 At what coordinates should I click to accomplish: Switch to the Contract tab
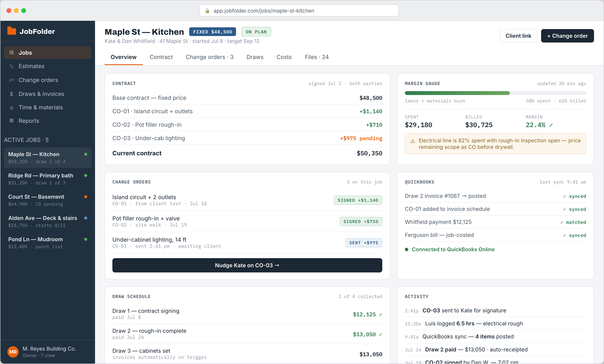pos(161,57)
